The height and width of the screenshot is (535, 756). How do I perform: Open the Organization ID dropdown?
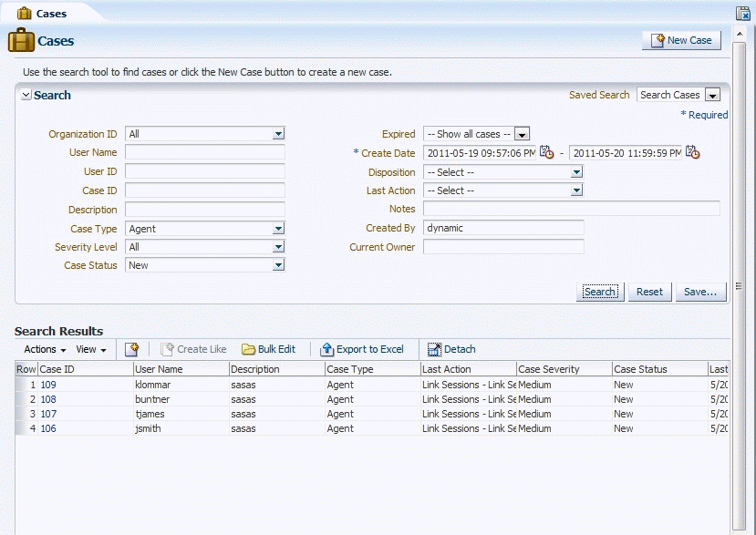point(278,133)
